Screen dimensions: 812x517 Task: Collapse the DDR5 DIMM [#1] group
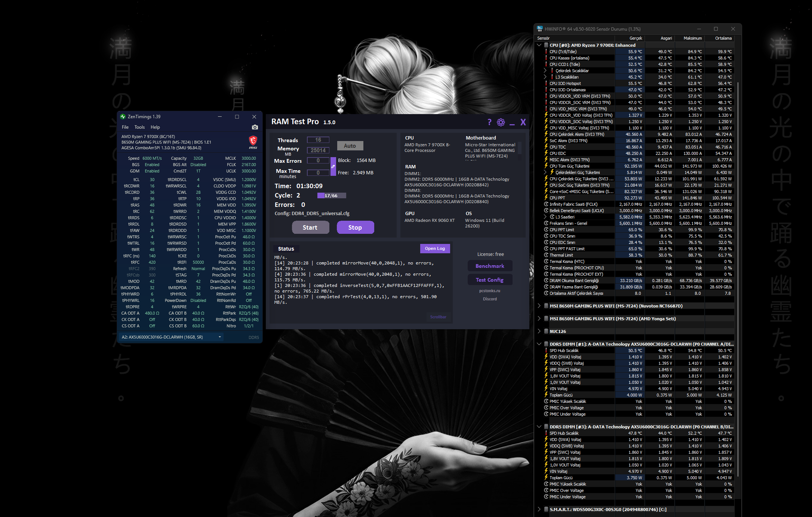[x=539, y=344]
